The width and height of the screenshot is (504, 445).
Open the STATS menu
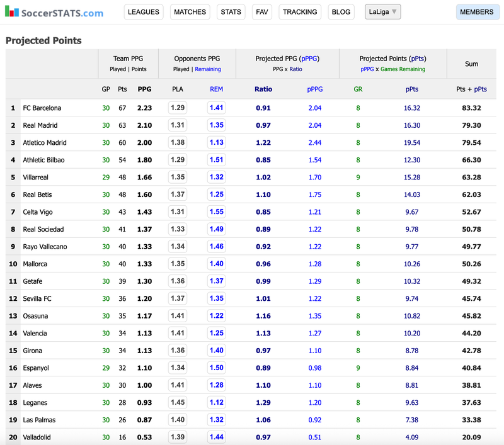pyautogui.click(x=231, y=12)
